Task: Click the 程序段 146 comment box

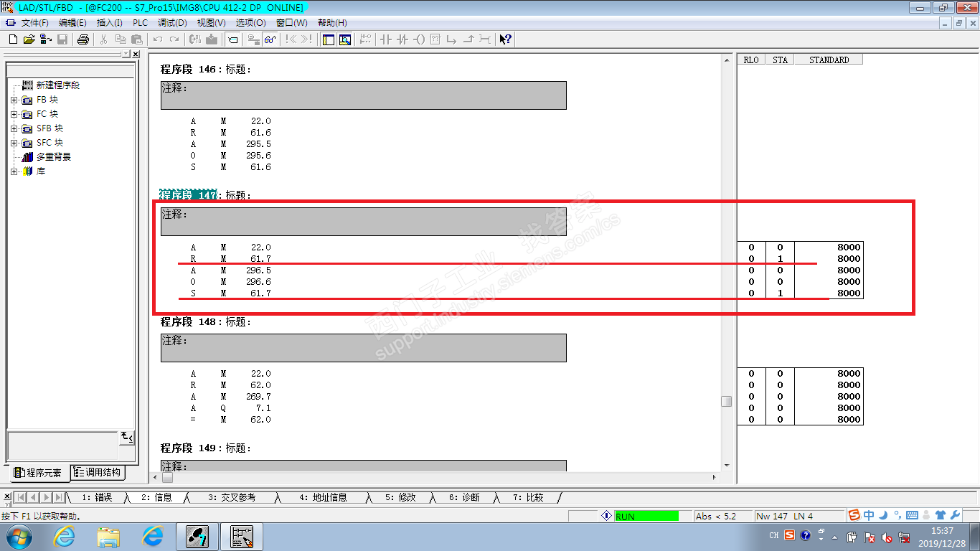Action: click(x=363, y=95)
